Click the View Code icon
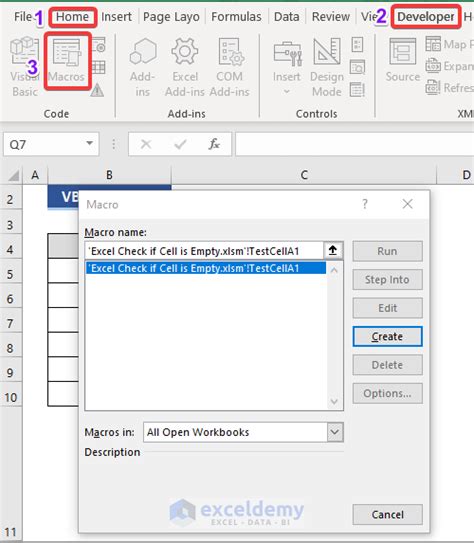The height and width of the screenshot is (543, 474). 357,67
